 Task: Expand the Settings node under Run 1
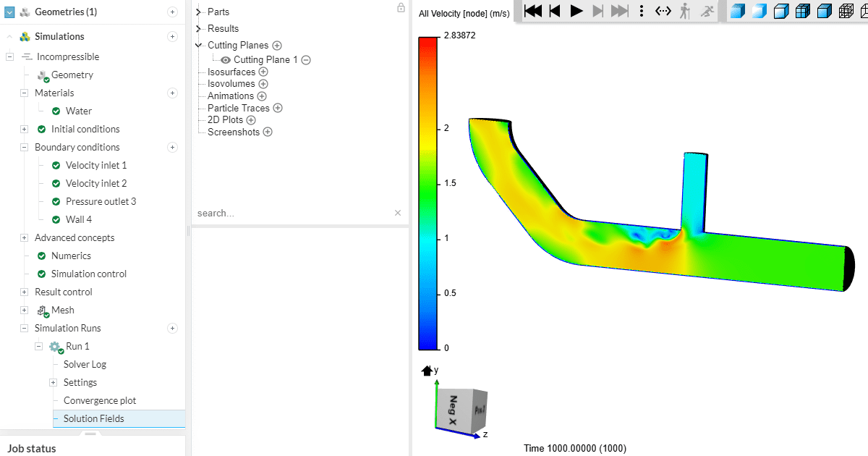point(53,382)
